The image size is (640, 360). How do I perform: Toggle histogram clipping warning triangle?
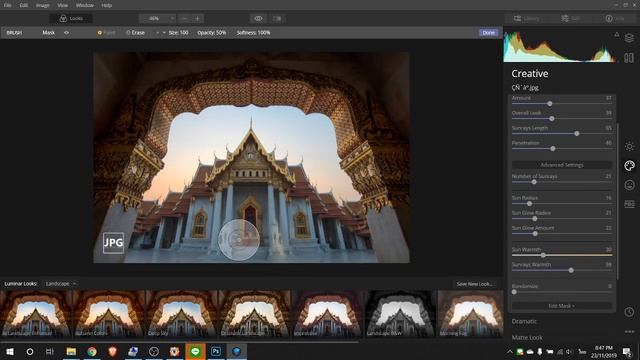click(x=617, y=35)
